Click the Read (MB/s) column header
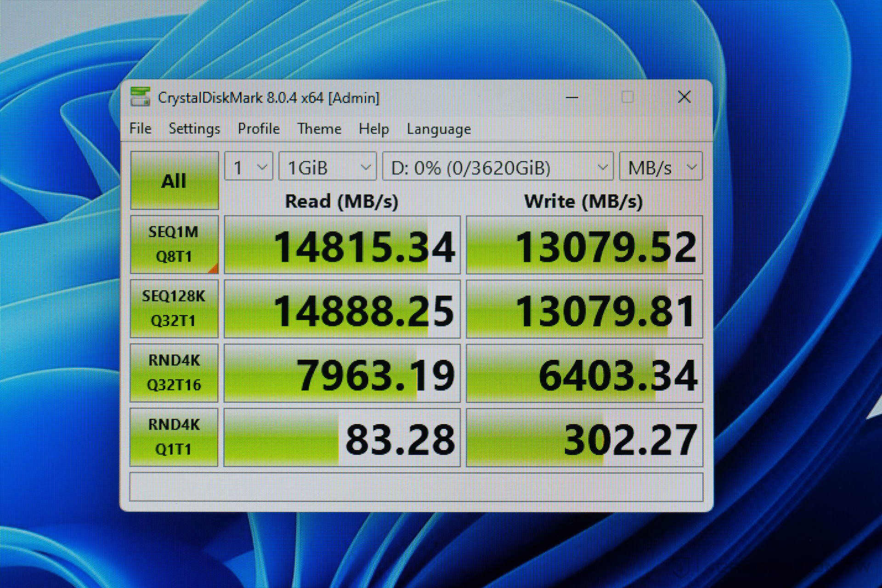The width and height of the screenshot is (882, 588). pyautogui.click(x=342, y=201)
